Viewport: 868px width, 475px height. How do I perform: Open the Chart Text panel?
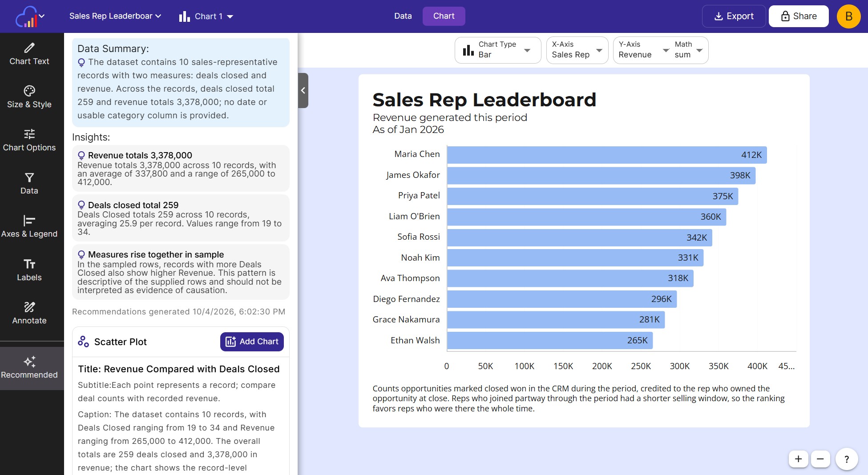[x=29, y=54]
